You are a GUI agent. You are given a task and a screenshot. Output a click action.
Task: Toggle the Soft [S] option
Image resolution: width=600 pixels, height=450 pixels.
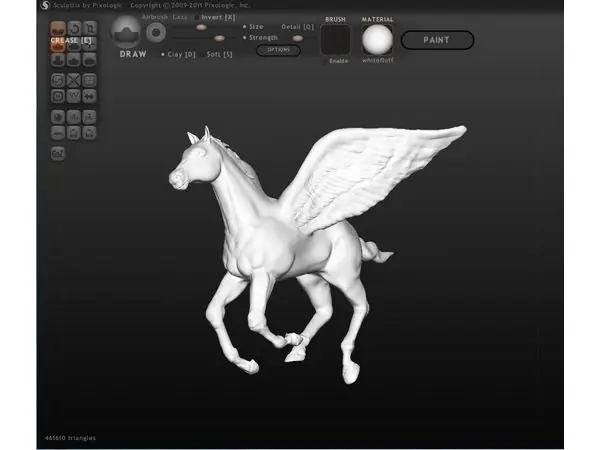click(x=217, y=55)
